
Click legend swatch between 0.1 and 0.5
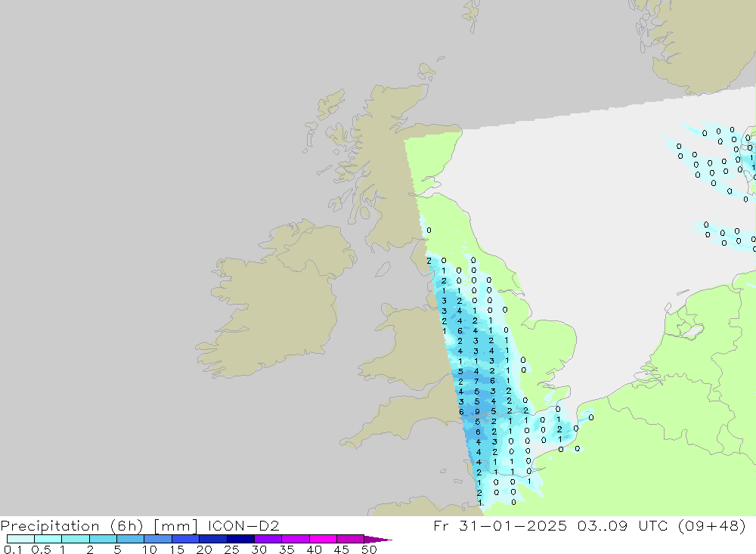(20, 539)
